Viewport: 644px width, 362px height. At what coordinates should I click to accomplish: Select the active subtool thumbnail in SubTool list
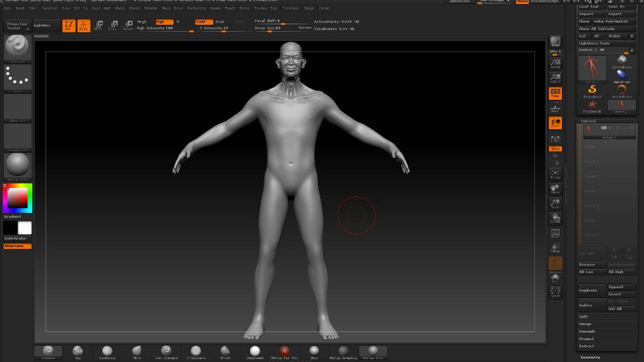point(588,130)
